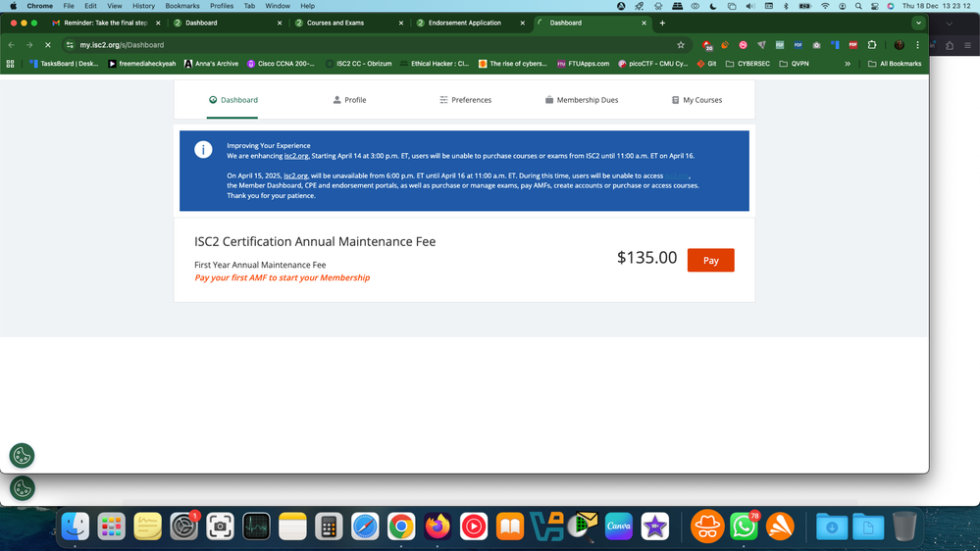Open the Chrome three-dot menu
The image size is (980, 551).
(917, 45)
